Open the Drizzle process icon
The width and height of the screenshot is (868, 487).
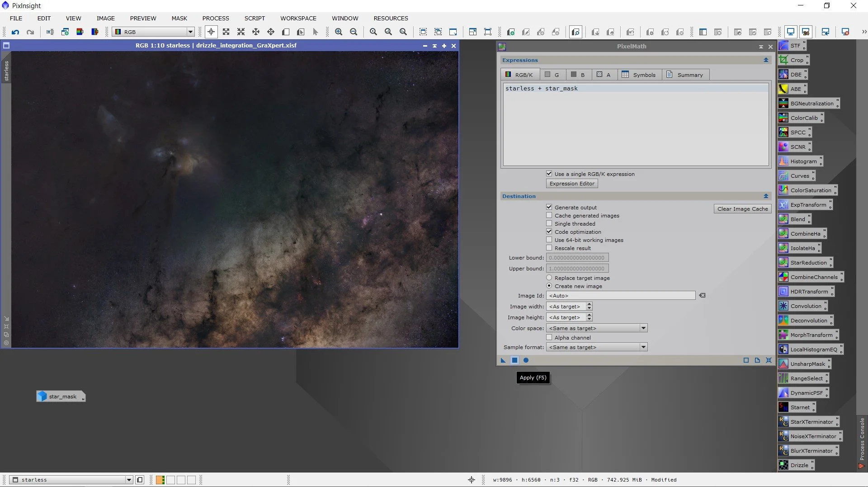pos(796,465)
